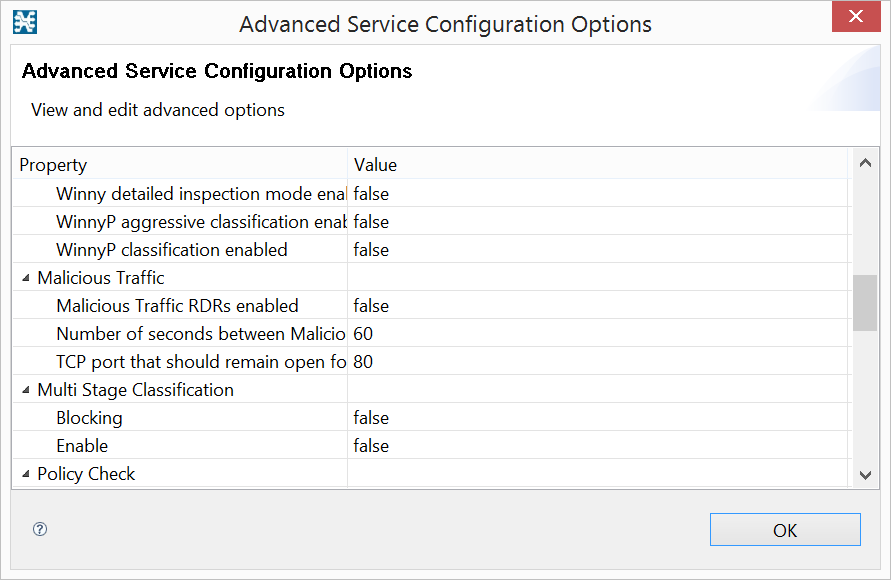Viewport: 891px width, 580px height.
Task: Click the help question mark icon
Action: [x=40, y=530]
